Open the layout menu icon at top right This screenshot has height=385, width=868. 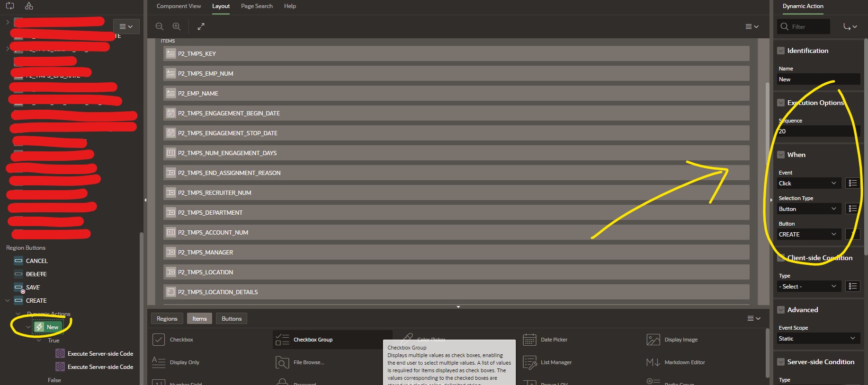752,26
